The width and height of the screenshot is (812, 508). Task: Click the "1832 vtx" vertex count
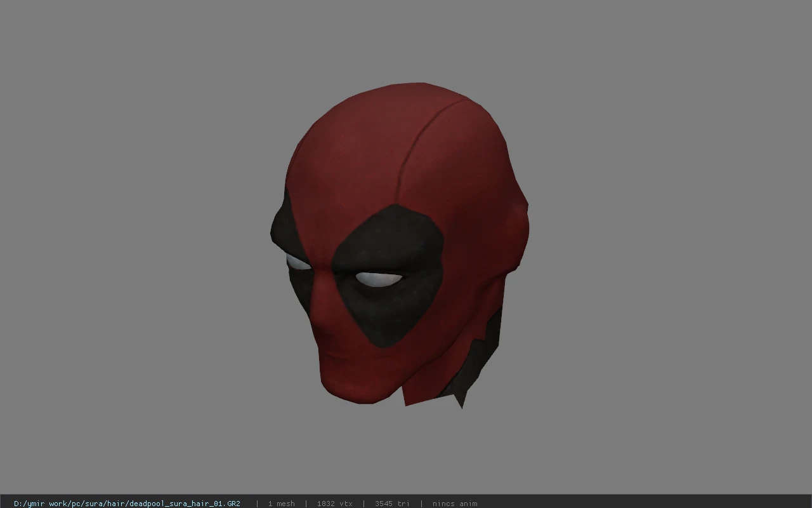click(x=334, y=504)
